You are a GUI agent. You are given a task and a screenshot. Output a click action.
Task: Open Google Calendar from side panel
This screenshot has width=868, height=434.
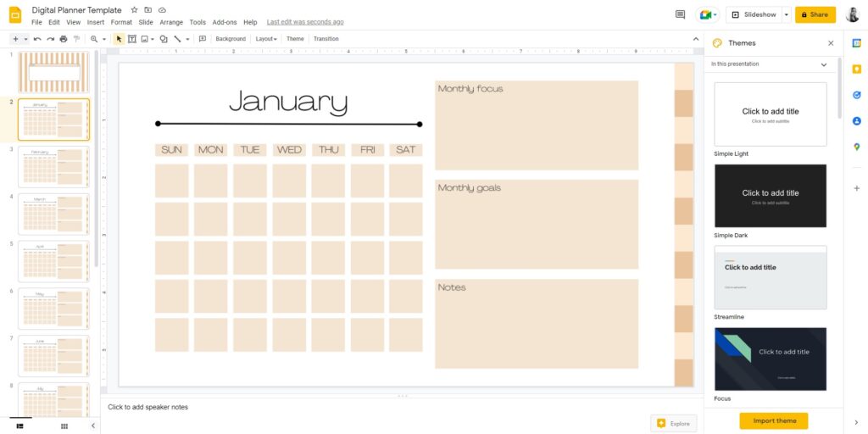(856, 42)
